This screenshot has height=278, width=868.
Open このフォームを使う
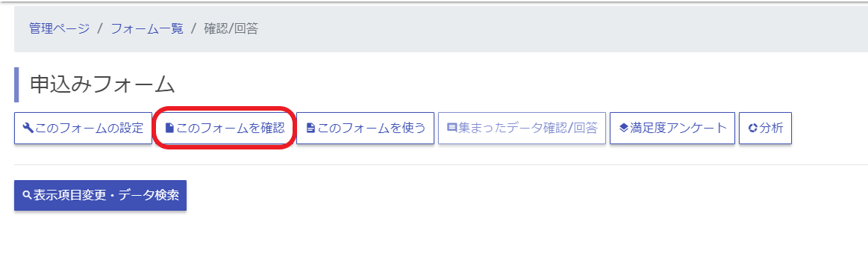point(366,129)
